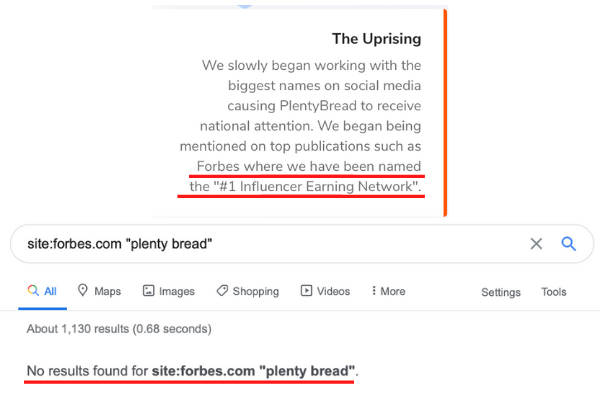Click the Videos play icon
The height and width of the screenshot is (400, 600).
pos(306,291)
